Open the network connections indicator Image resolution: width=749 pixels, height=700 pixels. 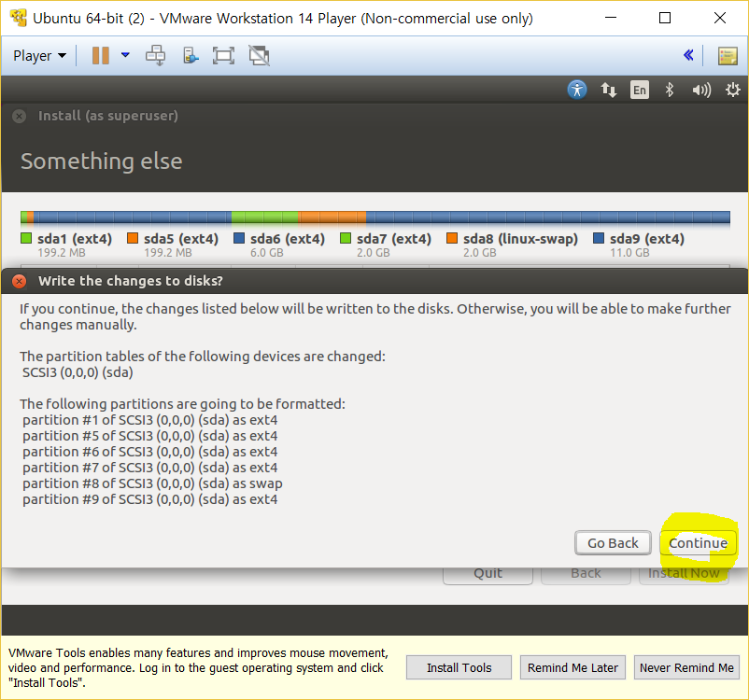[x=608, y=90]
